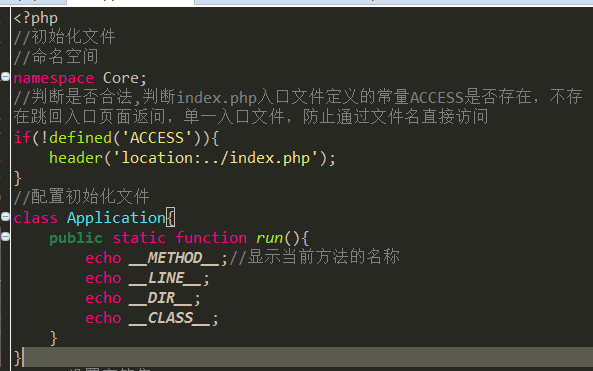
Task: Click the 'ACCESS' string literal
Action: pyautogui.click(x=157, y=138)
